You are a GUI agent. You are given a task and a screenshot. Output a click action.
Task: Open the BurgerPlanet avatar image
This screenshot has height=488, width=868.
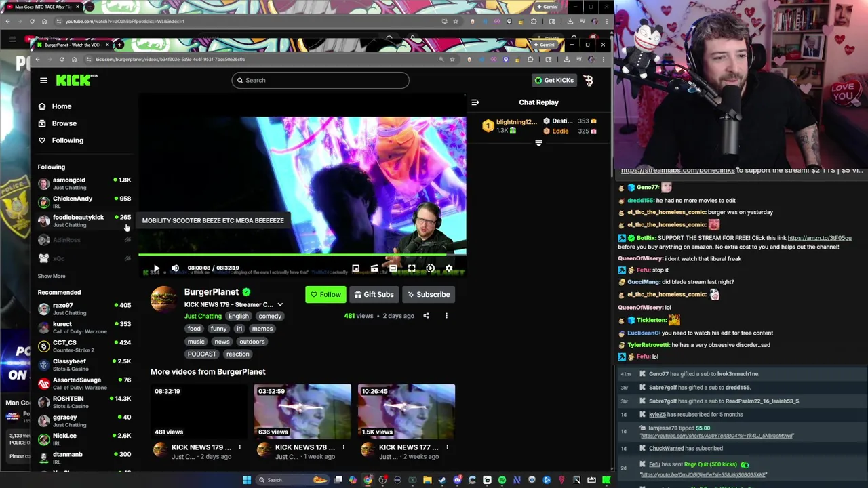[x=163, y=299]
